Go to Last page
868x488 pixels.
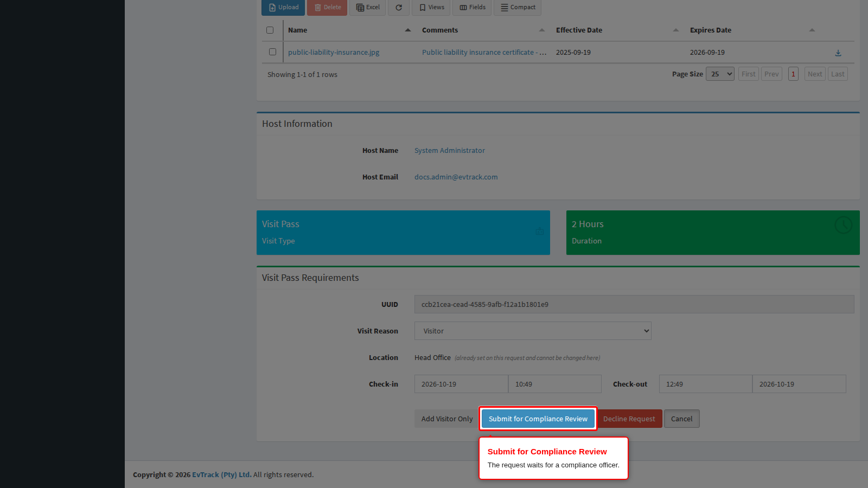click(838, 74)
